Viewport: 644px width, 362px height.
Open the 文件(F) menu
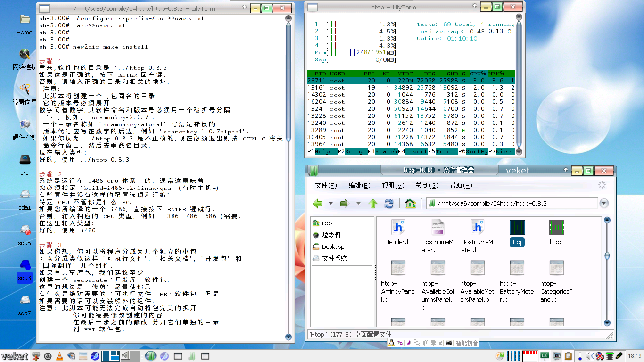[x=326, y=185]
